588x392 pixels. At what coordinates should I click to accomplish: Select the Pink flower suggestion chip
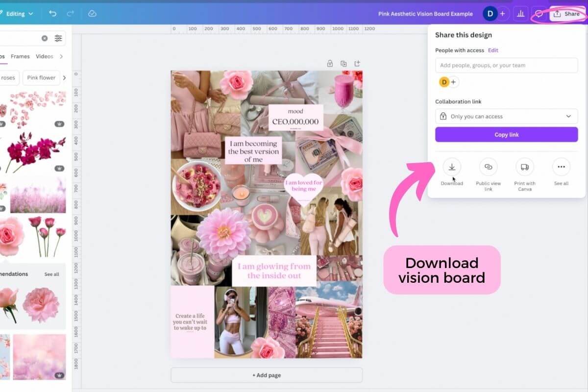pyautogui.click(x=41, y=77)
